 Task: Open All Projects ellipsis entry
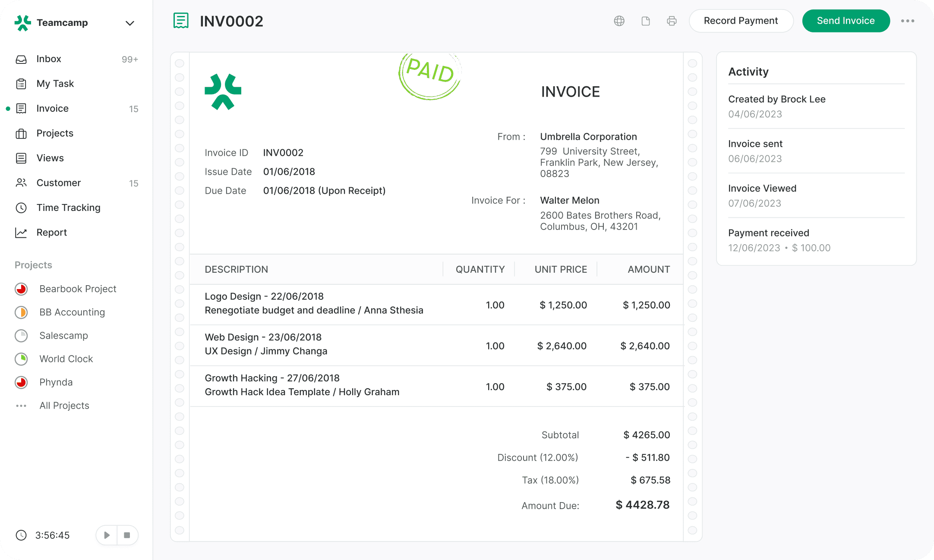pyautogui.click(x=21, y=406)
